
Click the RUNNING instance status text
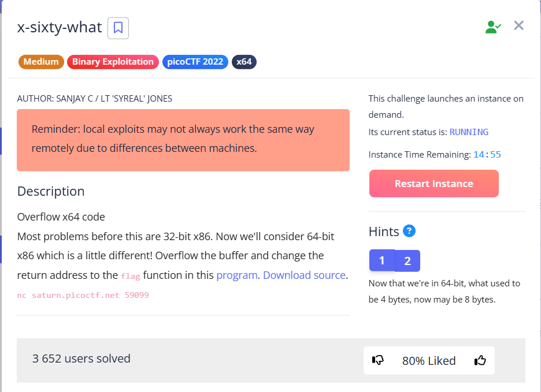(x=469, y=132)
